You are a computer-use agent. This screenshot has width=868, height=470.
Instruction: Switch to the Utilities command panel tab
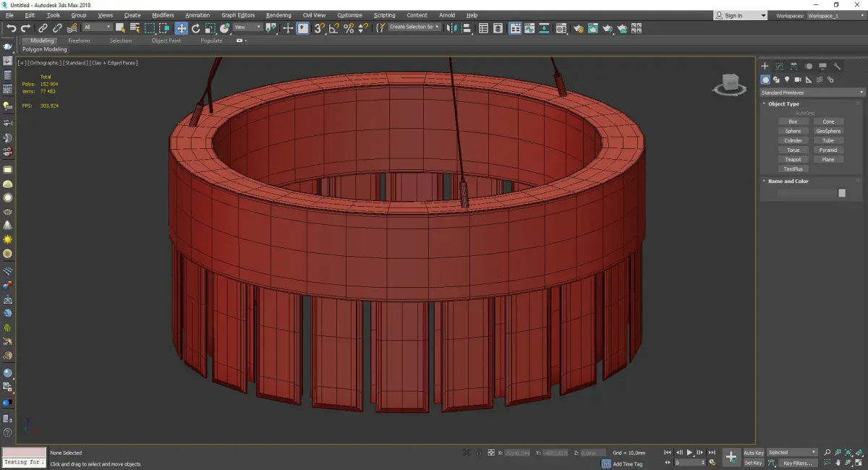837,66
